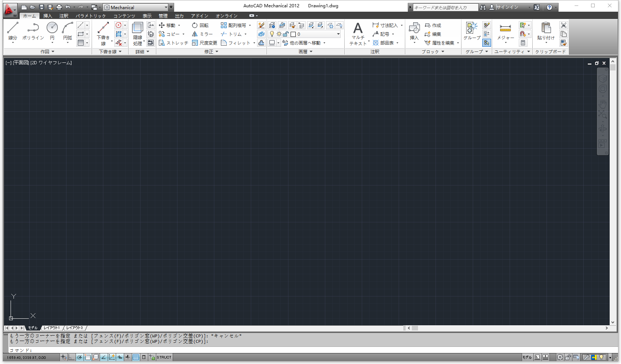Toggle layer on/off lightbulb in layer panel

pyautogui.click(x=272, y=34)
